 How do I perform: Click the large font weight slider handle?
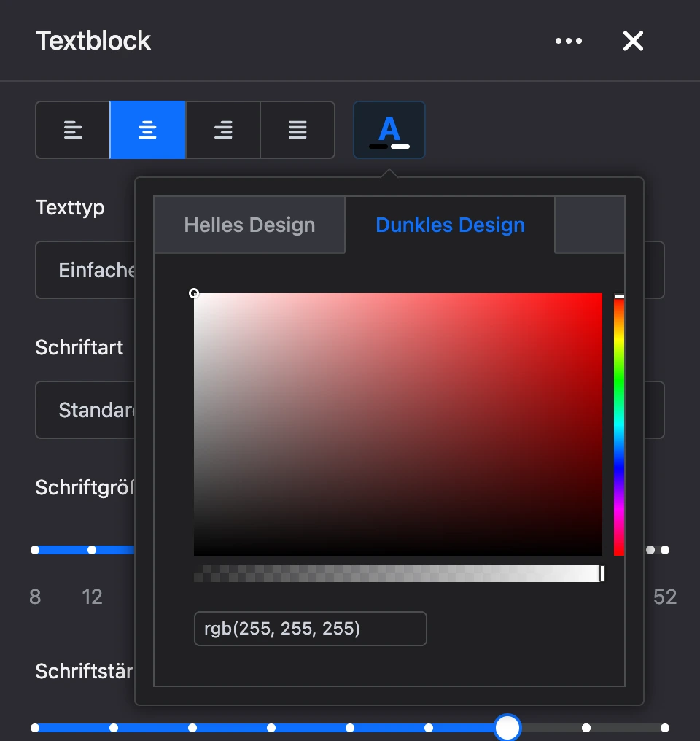pyautogui.click(x=507, y=728)
